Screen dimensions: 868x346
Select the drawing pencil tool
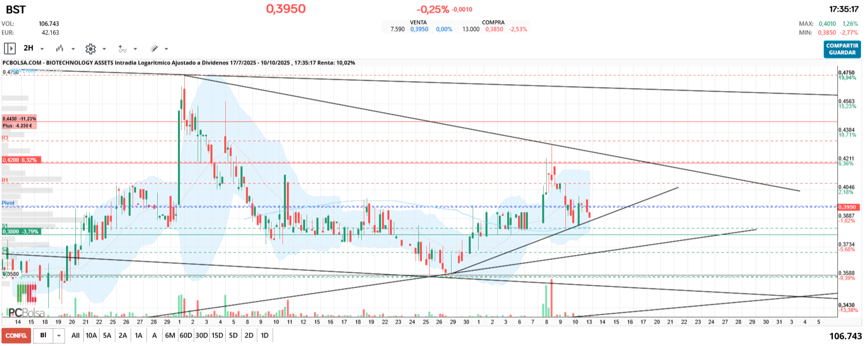154,48
